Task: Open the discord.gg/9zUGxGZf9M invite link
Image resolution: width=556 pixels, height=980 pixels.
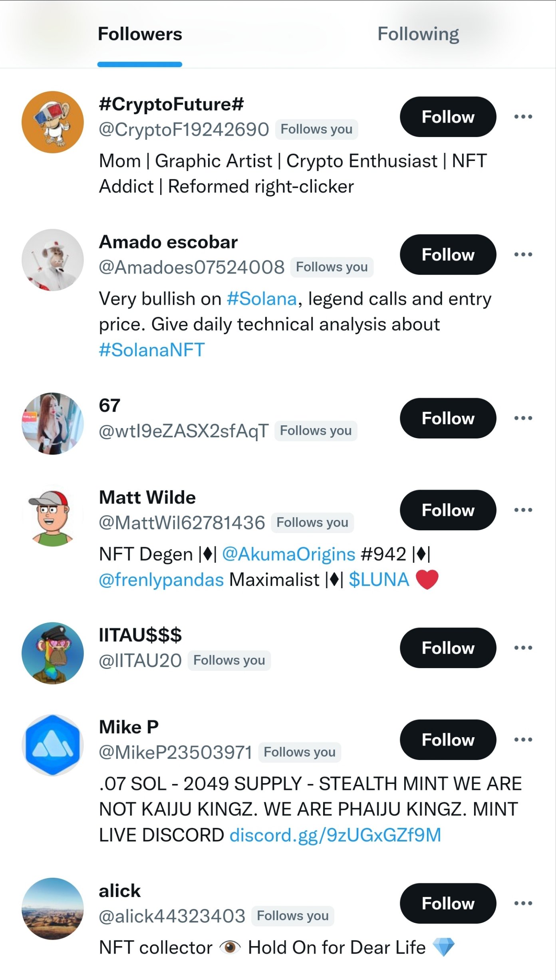Action: click(x=335, y=835)
